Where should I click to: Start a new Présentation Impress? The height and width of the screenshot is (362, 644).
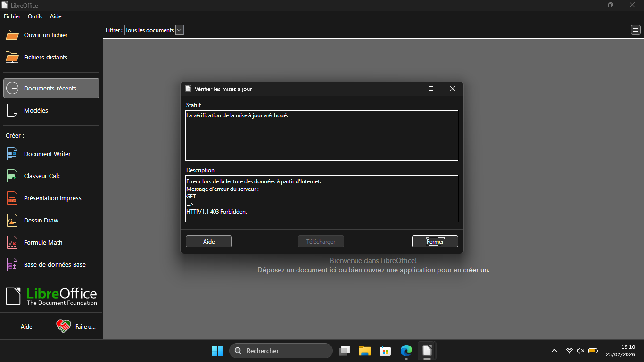(x=52, y=198)
